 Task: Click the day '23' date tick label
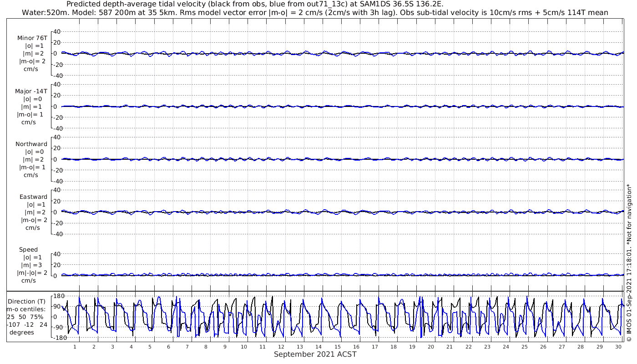click(487, 347)
